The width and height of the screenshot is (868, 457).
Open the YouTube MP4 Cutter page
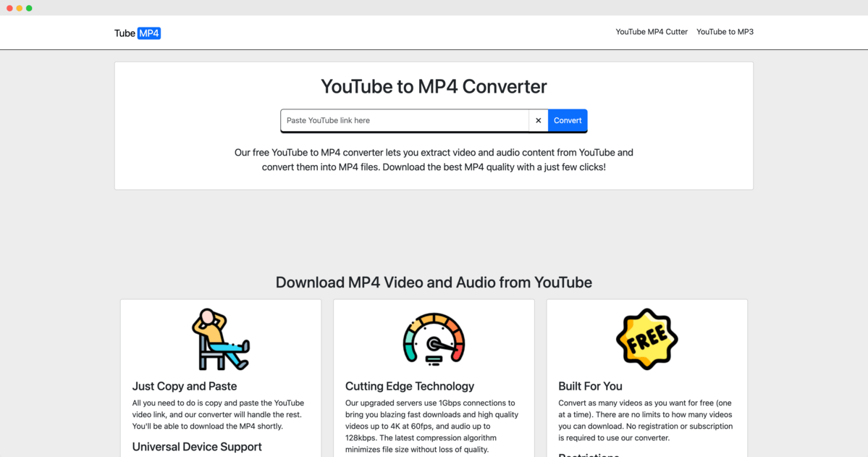click(651, 32)
